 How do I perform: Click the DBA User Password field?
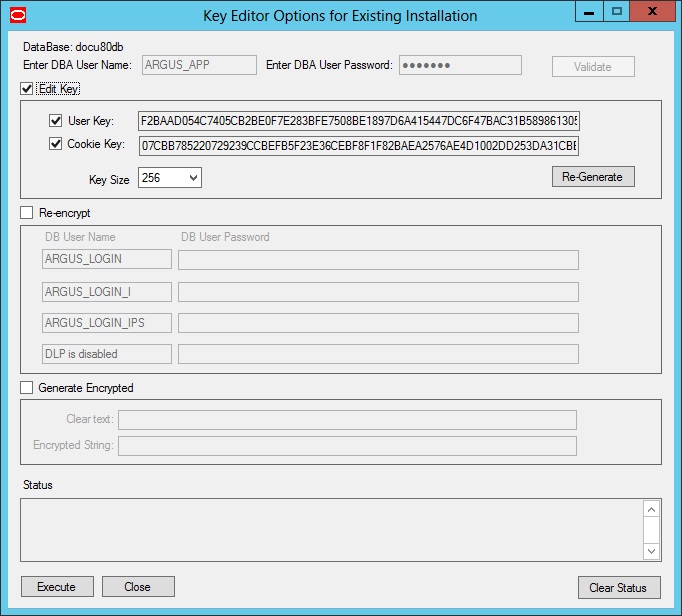tap(460, 65)
